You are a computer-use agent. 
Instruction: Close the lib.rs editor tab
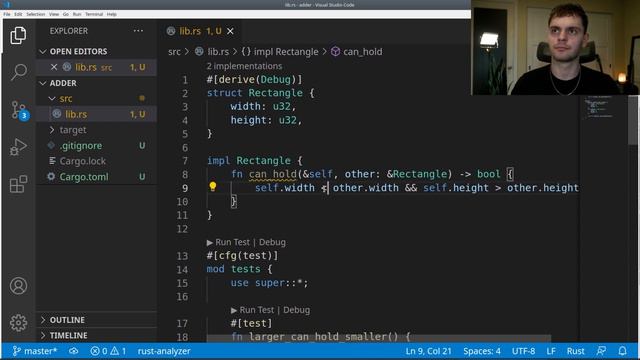coord(230,31)
